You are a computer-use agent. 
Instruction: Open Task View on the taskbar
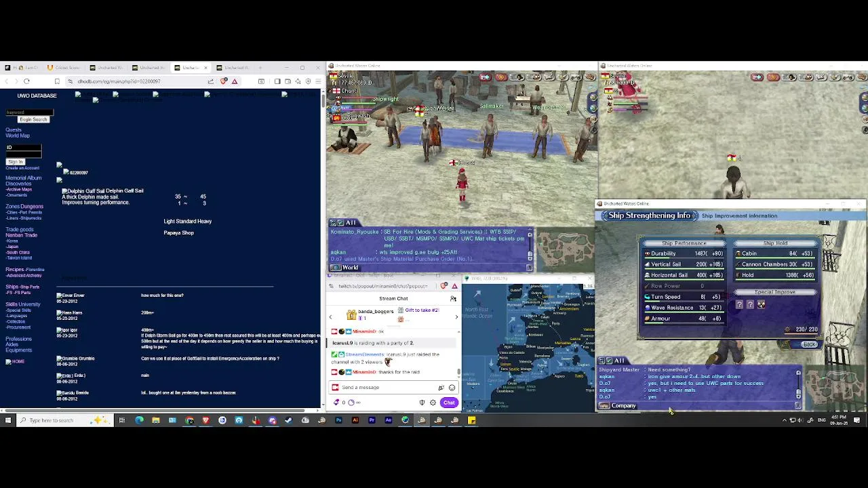point(122,420)
